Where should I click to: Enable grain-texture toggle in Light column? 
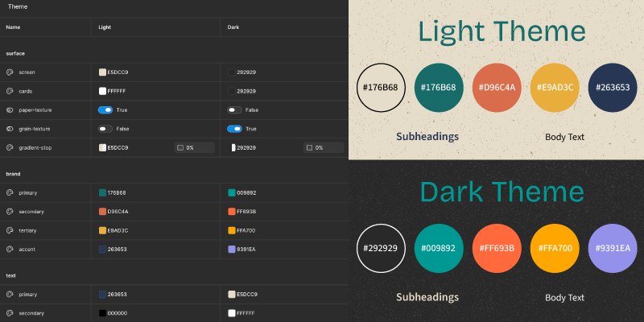(105, 129)
